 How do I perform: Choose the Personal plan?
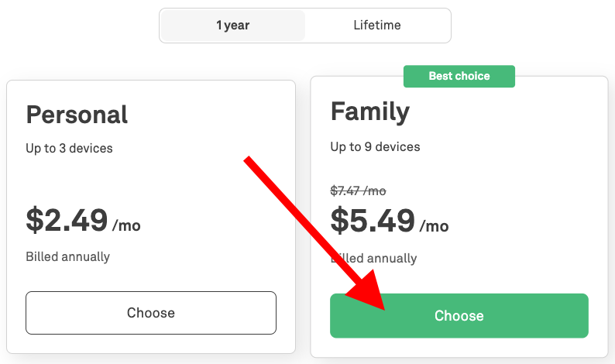point(151,313)
